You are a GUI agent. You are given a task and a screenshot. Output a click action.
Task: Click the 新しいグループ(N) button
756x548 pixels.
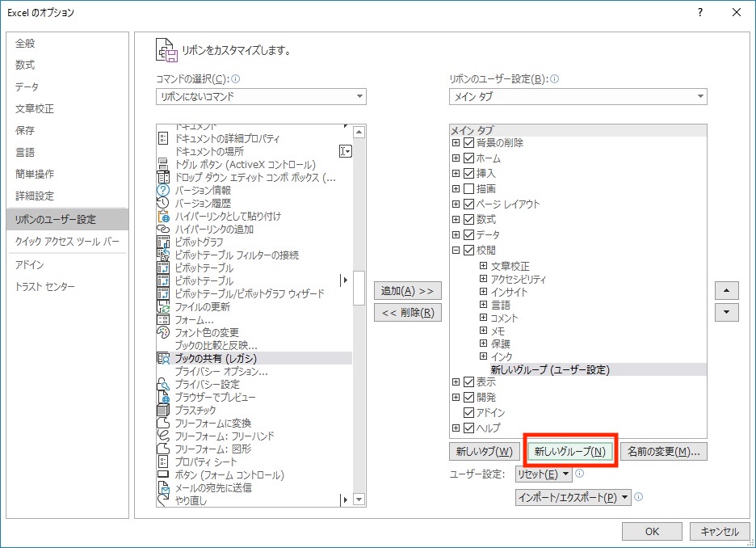[570, 452]
